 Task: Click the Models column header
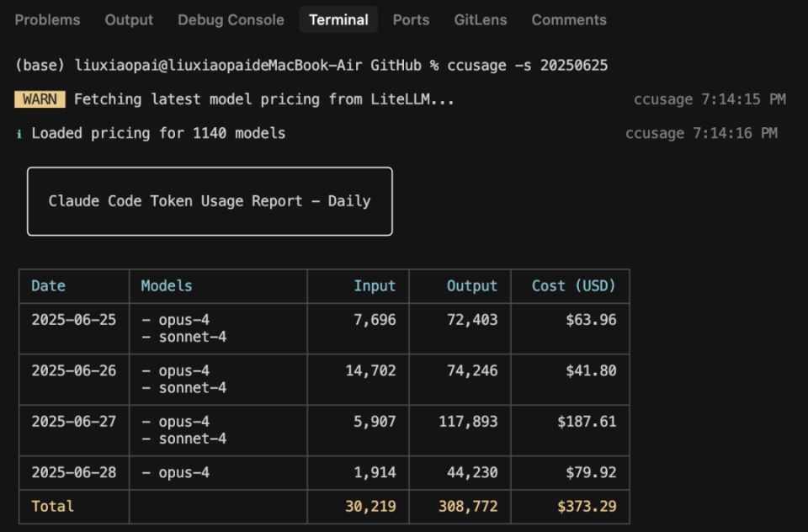point(167,286)
